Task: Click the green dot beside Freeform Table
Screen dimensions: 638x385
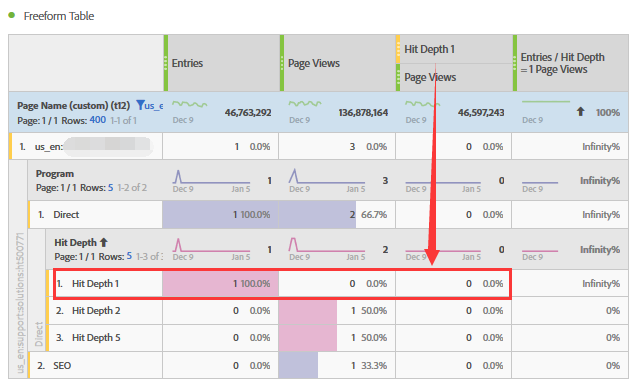Action: pos(12,15)
